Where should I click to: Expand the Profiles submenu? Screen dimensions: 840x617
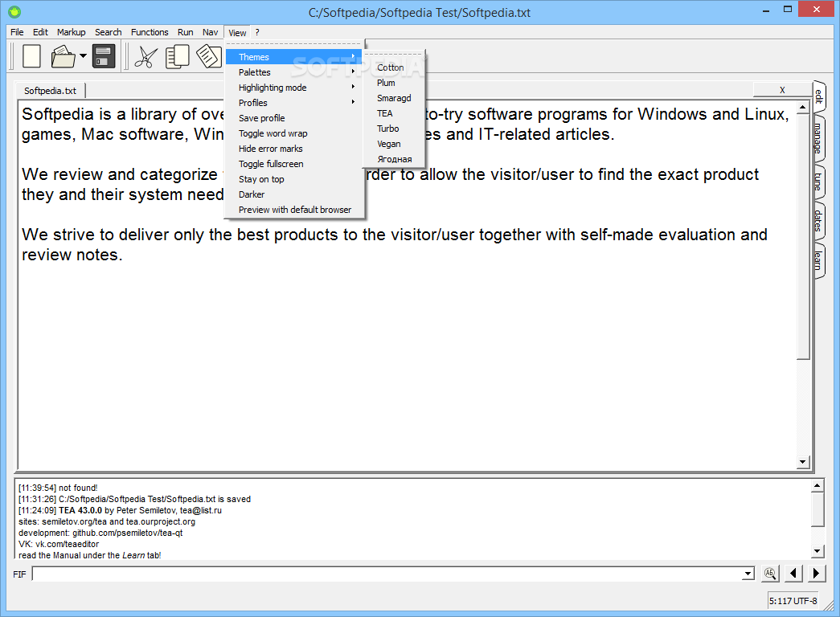[293, 103]
